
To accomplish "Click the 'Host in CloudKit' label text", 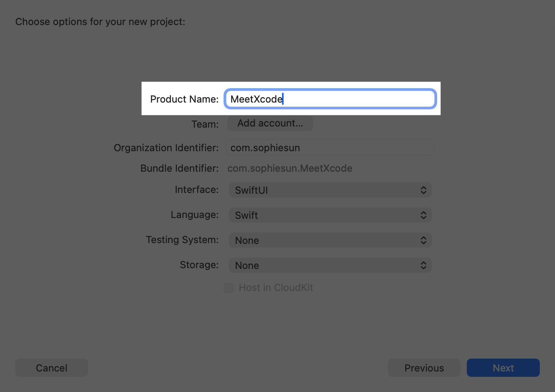I will pyautogui.click(x=276, y=288).
